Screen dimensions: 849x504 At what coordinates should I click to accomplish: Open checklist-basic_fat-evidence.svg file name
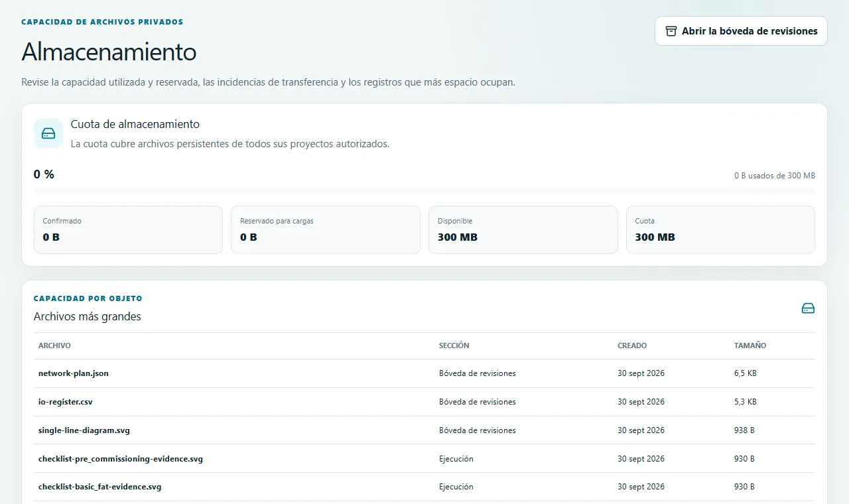tap(100, 487)
